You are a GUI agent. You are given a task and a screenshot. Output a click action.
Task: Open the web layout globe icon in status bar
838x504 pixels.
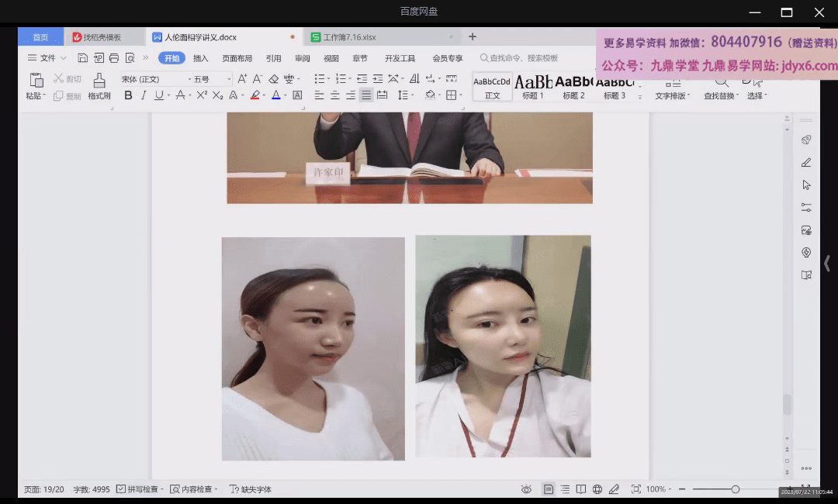(x=597, y=489)
